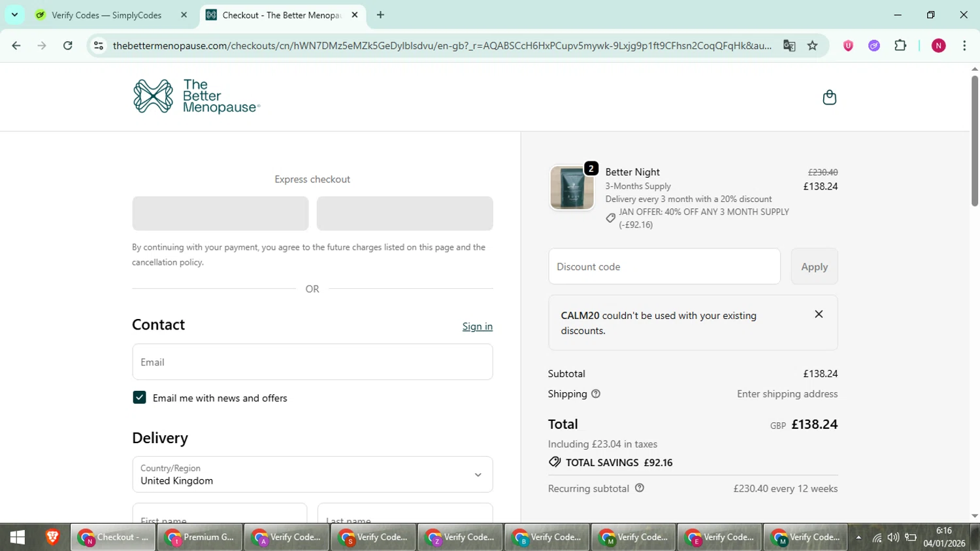Open the purple circular extension icon

[x=874, y=46]
